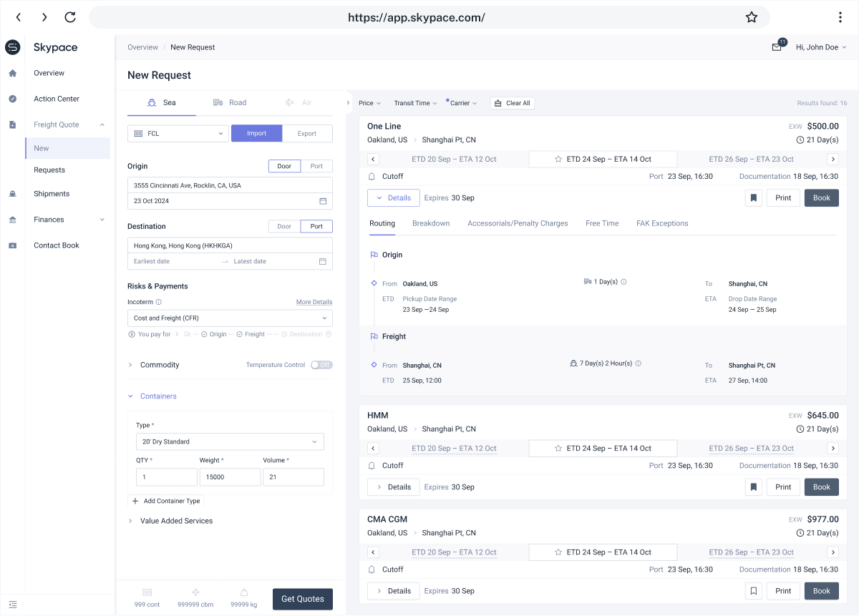Book the One Line quote
This screenshot has width=859, height=616.
coord(822,197)
